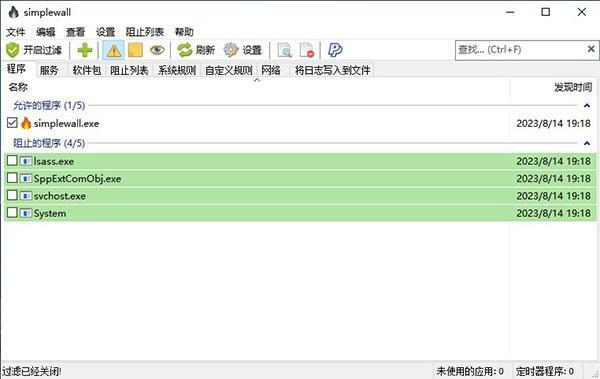Click the green plus add-program icon
Viewport: 600px width, 379px height.
click(85, 50)
